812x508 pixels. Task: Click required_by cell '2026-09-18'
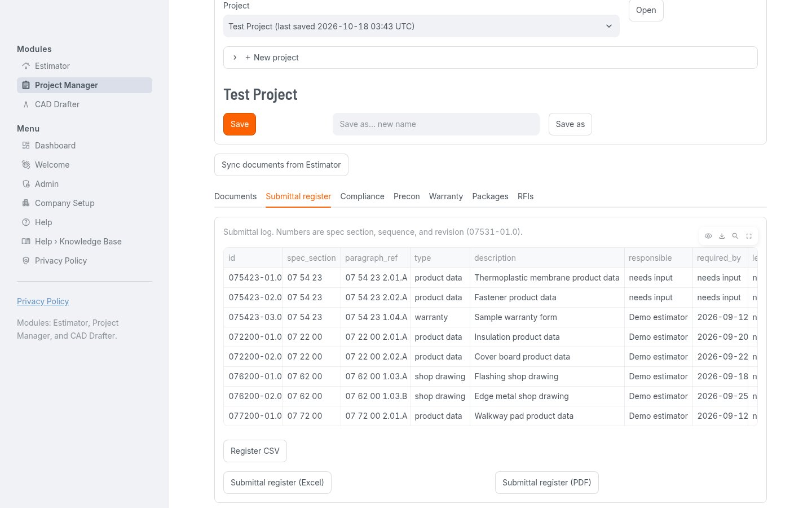[x=720, y=376]
